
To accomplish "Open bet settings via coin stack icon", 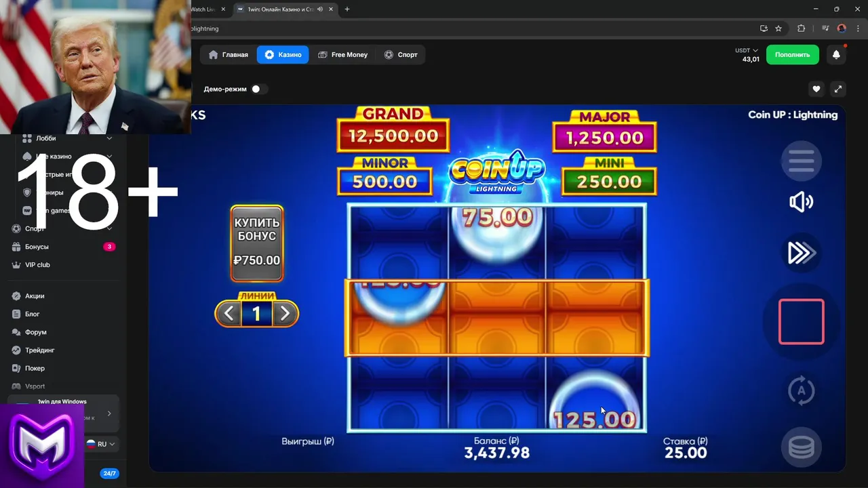I will pyautogui.click(x=801, y=448).
